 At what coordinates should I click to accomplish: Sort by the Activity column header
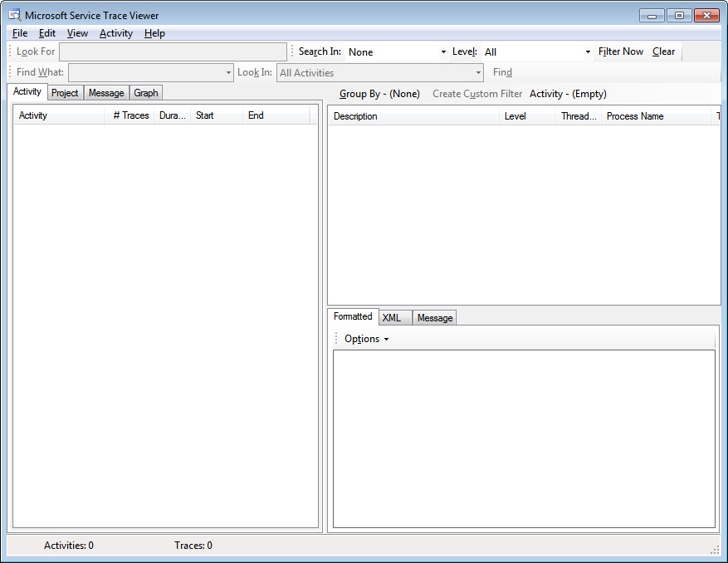[59, 115]
